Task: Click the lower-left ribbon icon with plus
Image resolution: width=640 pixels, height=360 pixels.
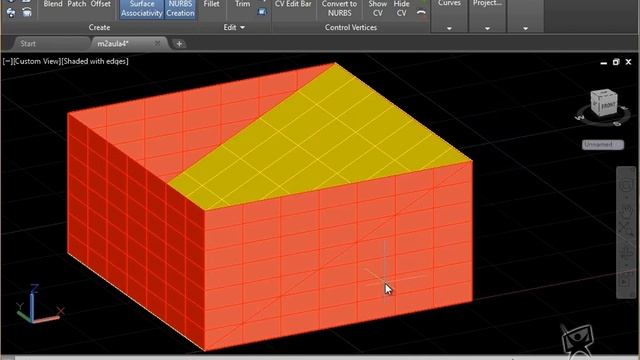Action: (11, 13)
